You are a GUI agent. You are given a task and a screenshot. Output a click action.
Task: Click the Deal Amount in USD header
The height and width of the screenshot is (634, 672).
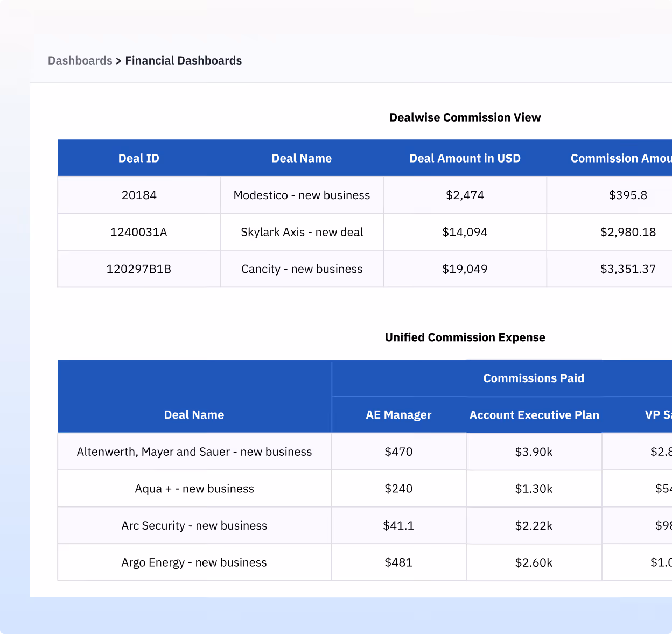pyautogui.click(x=465, y=158)
